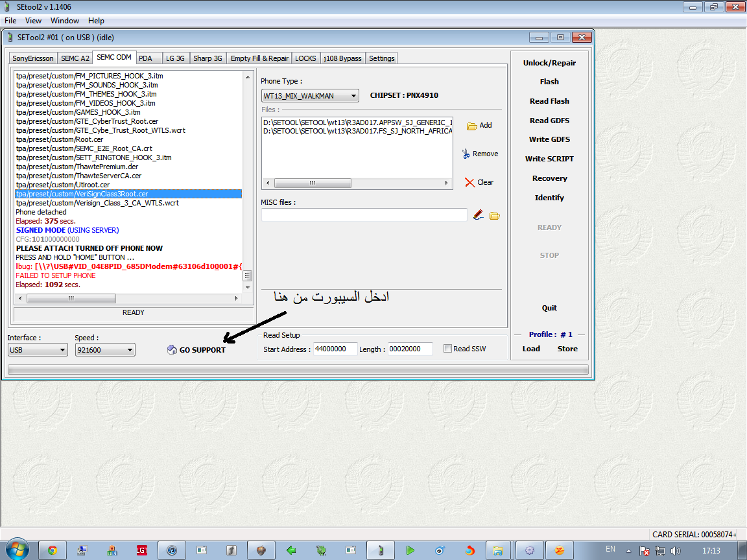Switch to the SEMC A2 tab

(75, 58)
